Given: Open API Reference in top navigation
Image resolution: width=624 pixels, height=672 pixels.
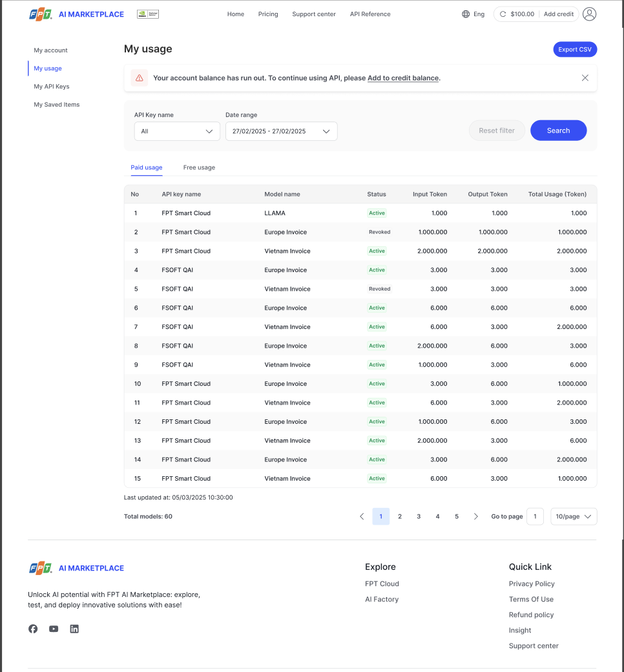Looking at the screenshot, I should point(370,14).
